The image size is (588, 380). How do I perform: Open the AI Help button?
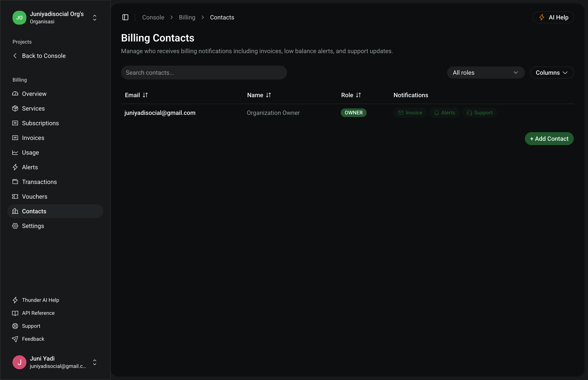point(553,17)
